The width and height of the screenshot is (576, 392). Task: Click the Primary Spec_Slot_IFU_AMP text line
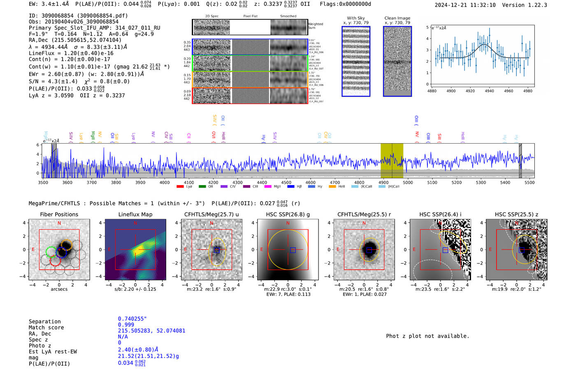tap(95, 28)
